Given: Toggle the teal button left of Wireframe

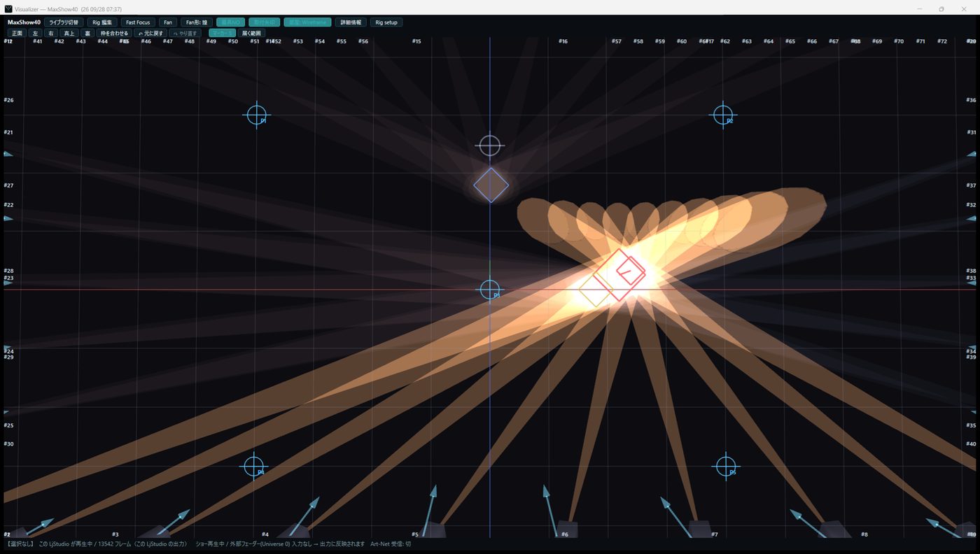Looking at the screenshot, I should [264, 22].
